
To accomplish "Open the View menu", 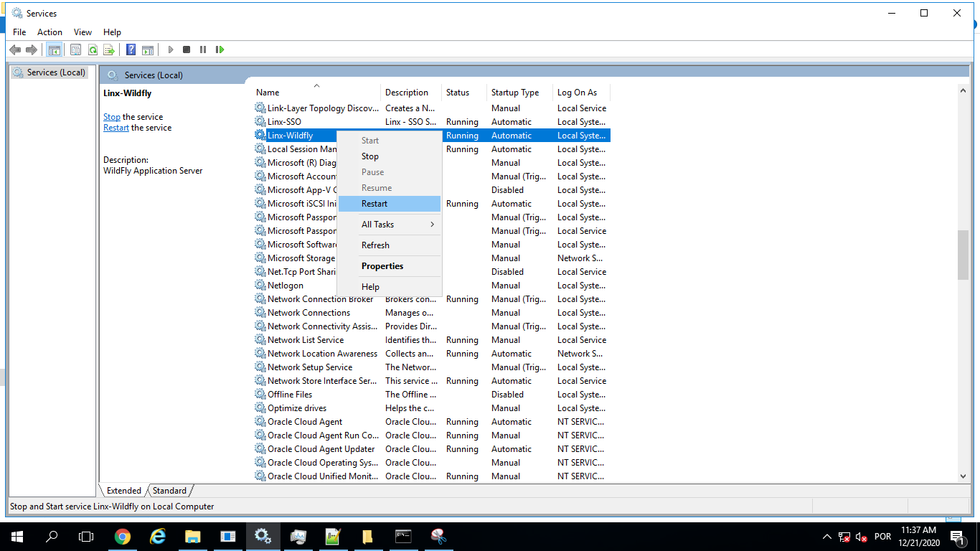I will (x=83, y=32).
